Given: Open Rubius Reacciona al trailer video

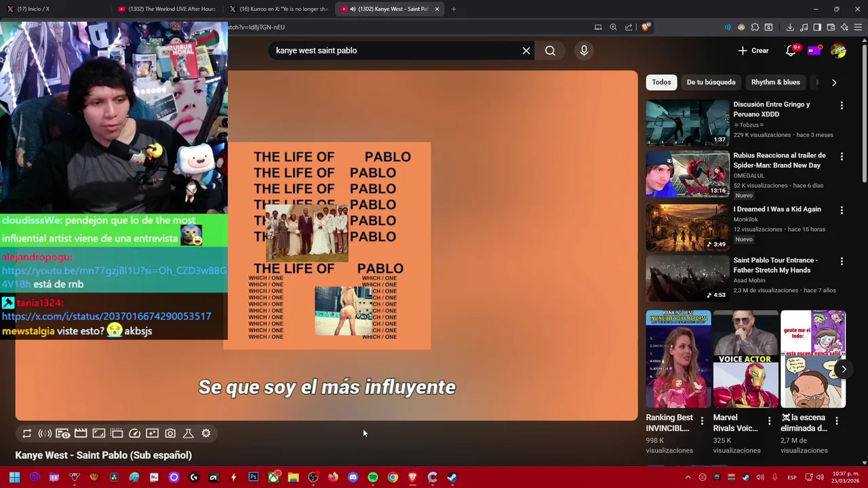Looking at the screenshot, I should coord(779,161).
